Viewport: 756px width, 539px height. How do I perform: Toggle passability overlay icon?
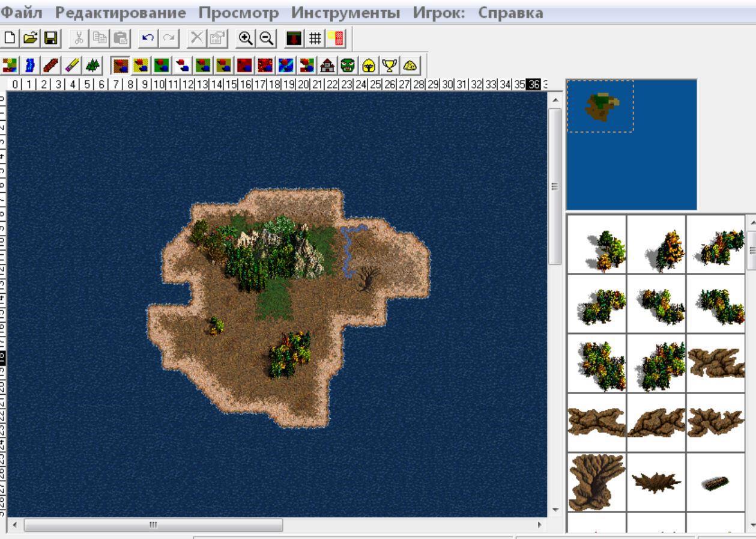335,38
